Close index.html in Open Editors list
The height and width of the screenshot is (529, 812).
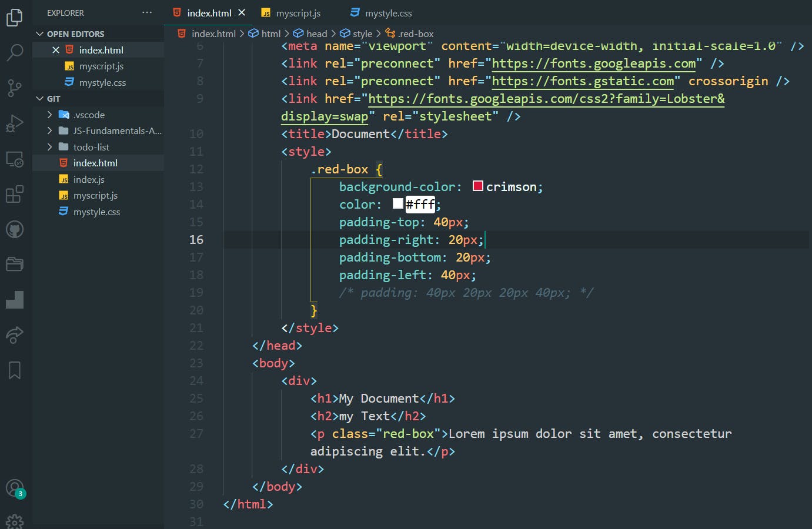[56, 50]
